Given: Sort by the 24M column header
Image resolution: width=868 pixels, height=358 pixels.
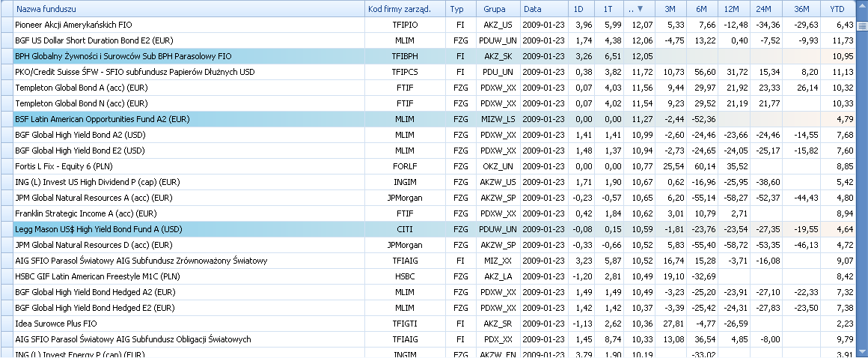Looking at the screenshot, I should click(x=766, y=9).
